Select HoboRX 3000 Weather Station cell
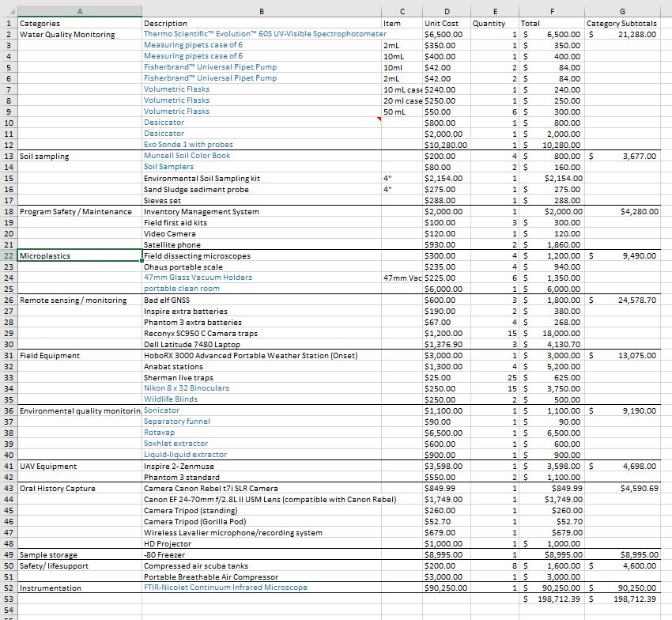The height and width of the screenshot is (620, 672). coord(262,355)
